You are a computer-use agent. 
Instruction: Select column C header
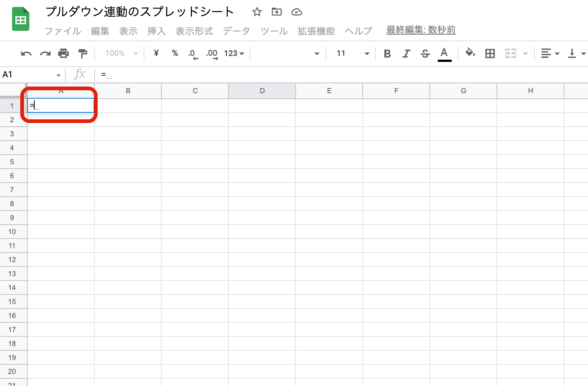click(195, 91)
